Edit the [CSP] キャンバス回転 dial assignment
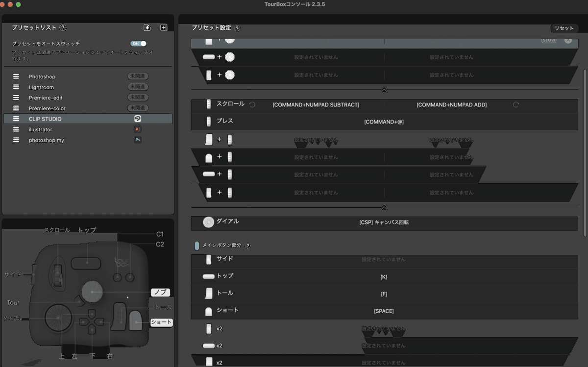 tap(384, 222)
